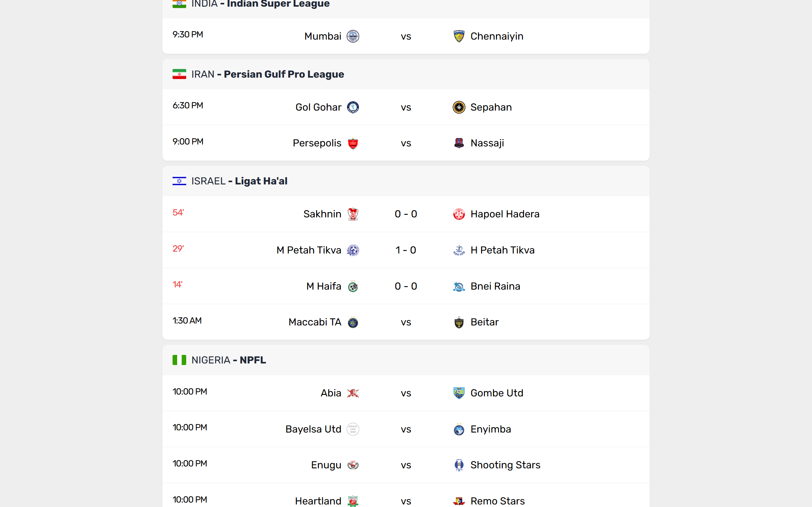Open the Persian Gulf Pro League header
Image resolution: width=812 pixels, height=507 pixels.
(284, 74)
